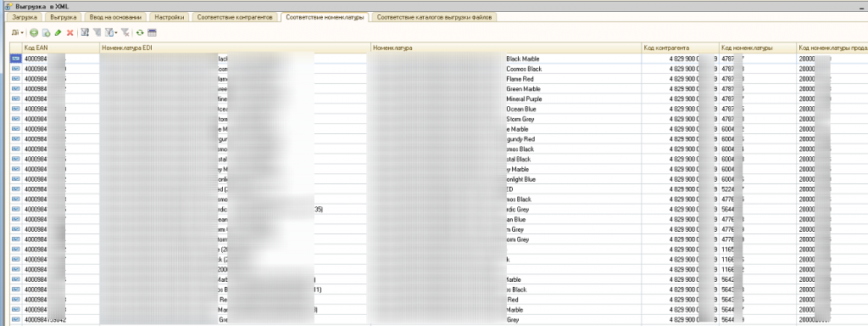Viewport: 868px width, 326px height.
Task: Expand the Дії actions dropdown menu
Action: point(18,33)
